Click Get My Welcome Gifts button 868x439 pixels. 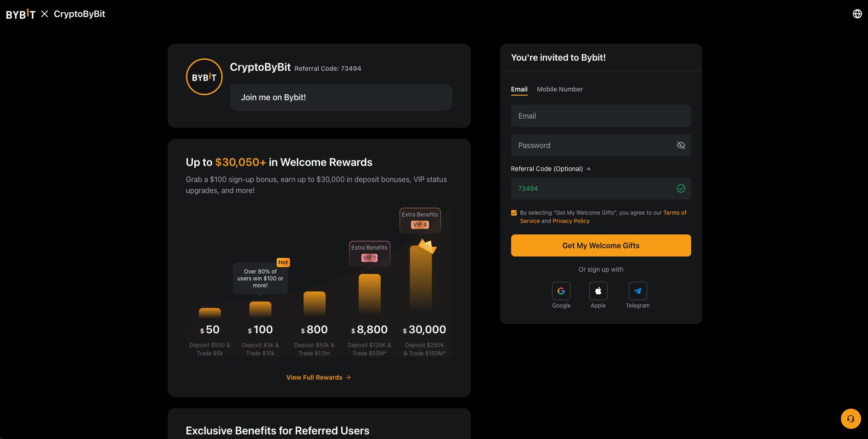tap(601, 245)
